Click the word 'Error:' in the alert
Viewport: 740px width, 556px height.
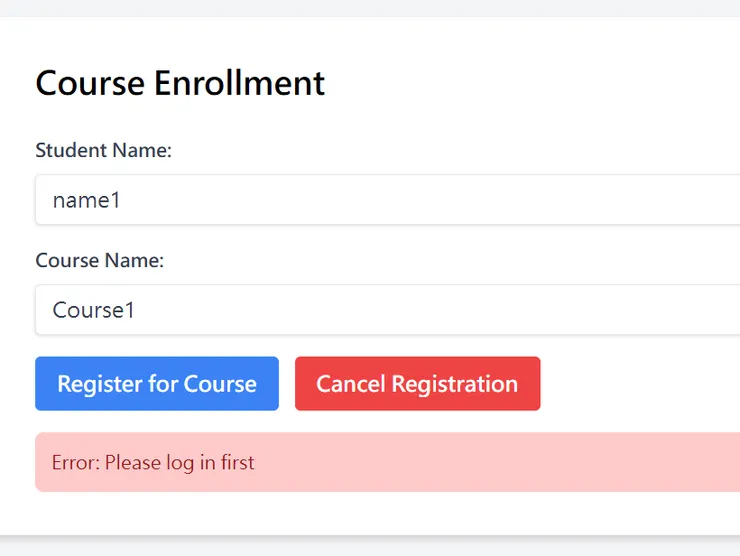click(76, 463)
